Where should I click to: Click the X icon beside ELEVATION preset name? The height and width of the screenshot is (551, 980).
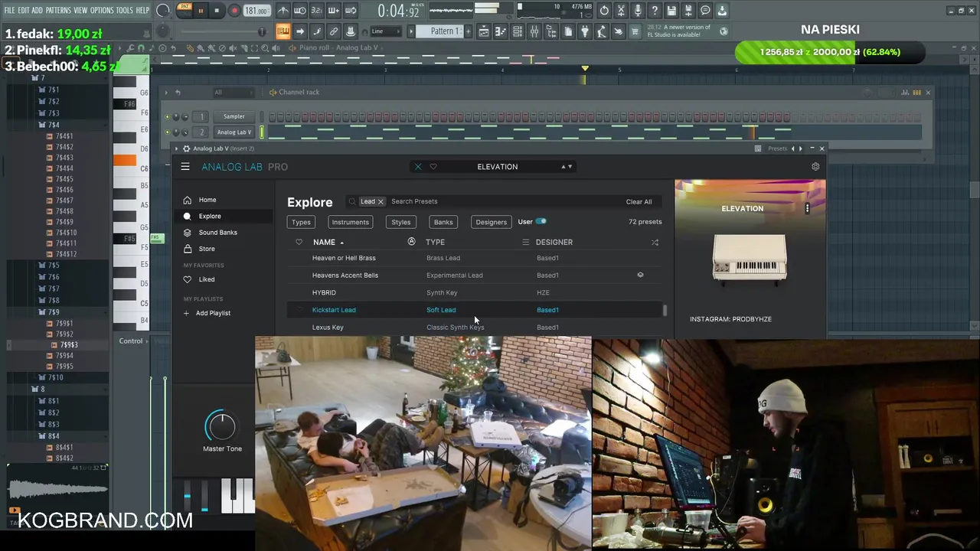click(x=418, y=166)
